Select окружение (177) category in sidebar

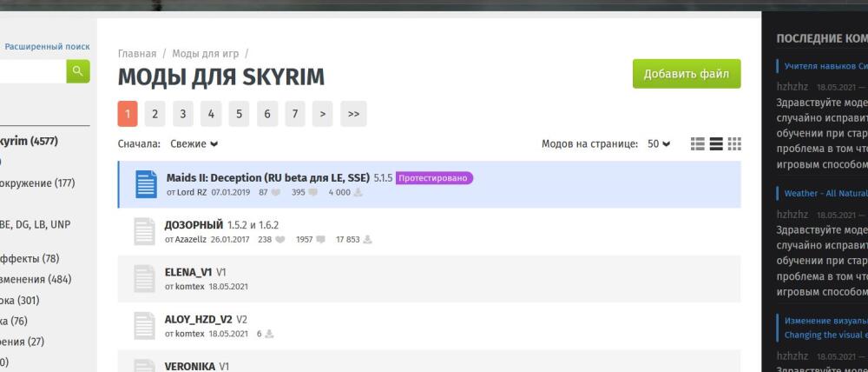point(37,183)
